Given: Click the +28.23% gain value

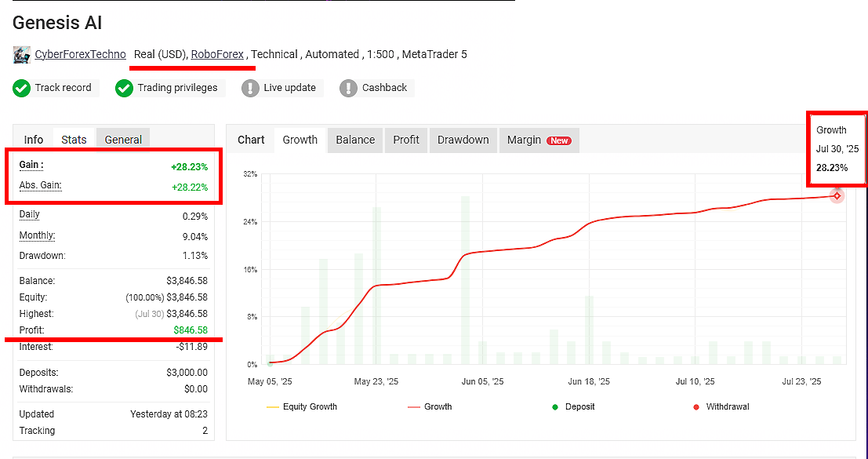Looking at the screenshot, I should [x=190, y=167].
